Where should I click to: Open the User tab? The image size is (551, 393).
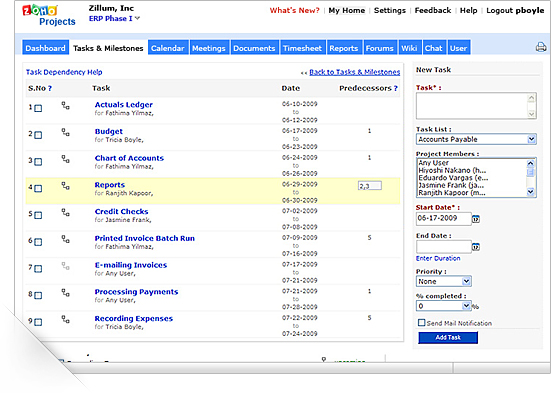[x=459, y=48]
